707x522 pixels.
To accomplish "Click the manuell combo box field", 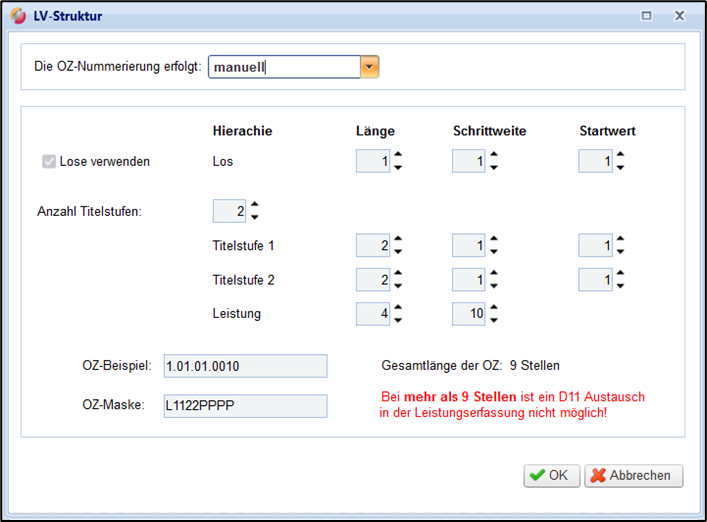I will click(x=284, y=67).
